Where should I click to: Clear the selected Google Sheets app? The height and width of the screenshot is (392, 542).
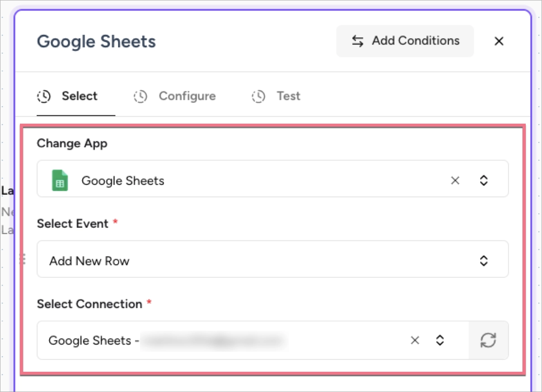coord(455,180)
